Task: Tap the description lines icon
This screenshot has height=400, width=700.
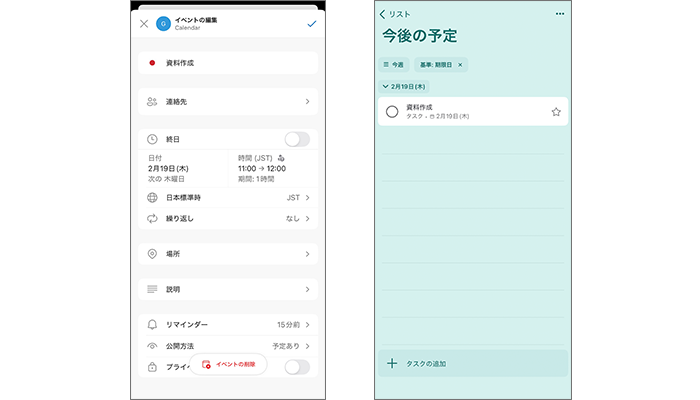Action: (152, 289)
